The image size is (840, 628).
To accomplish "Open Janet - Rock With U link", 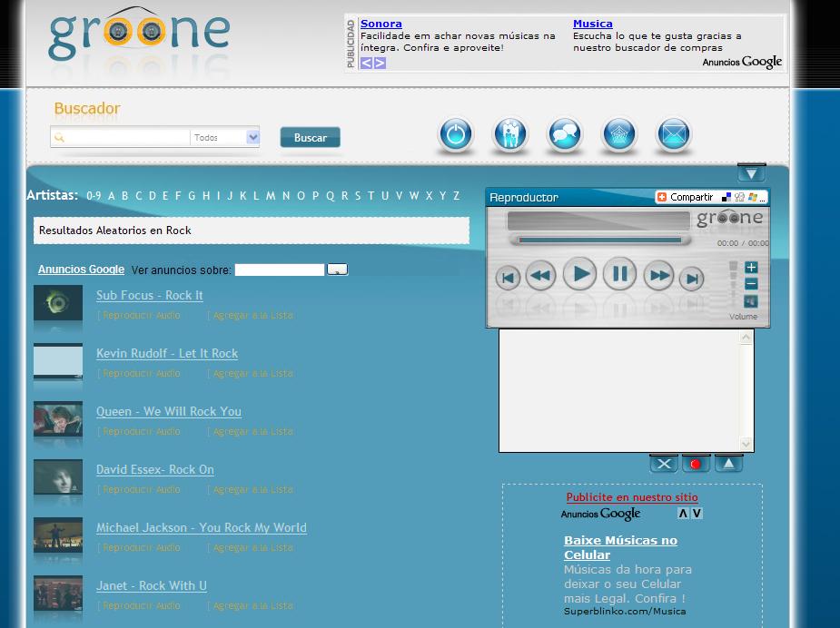I will (x=152, y=585).
